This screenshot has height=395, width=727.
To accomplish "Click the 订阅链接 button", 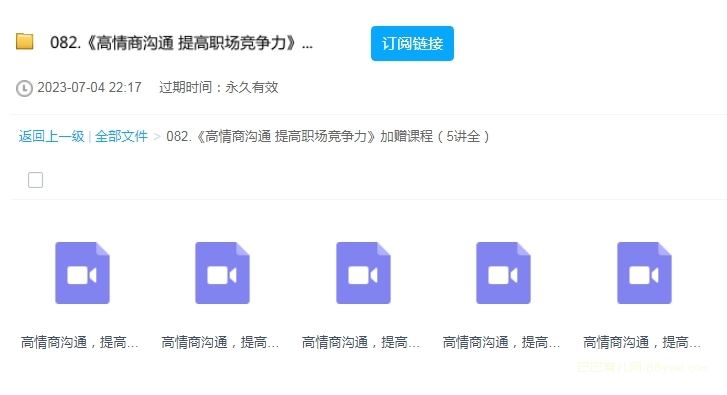I will (x=412, y=44).
